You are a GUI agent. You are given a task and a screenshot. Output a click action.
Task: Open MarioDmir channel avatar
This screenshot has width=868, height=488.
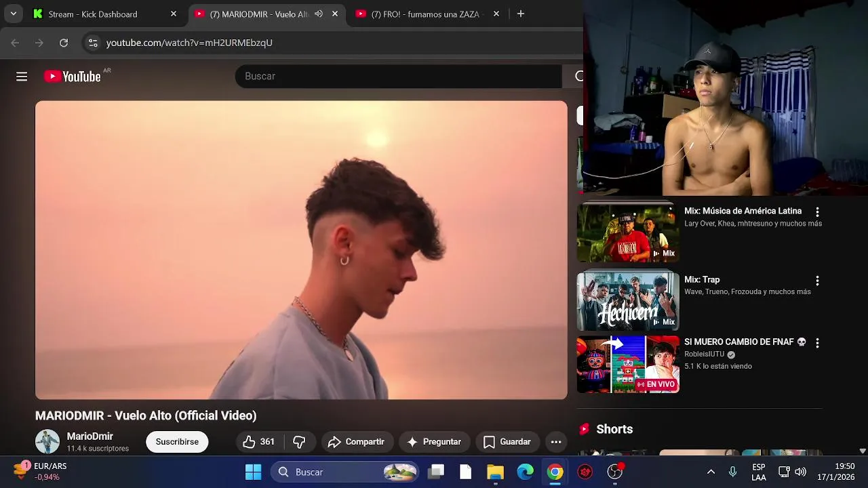click(47, 441)
